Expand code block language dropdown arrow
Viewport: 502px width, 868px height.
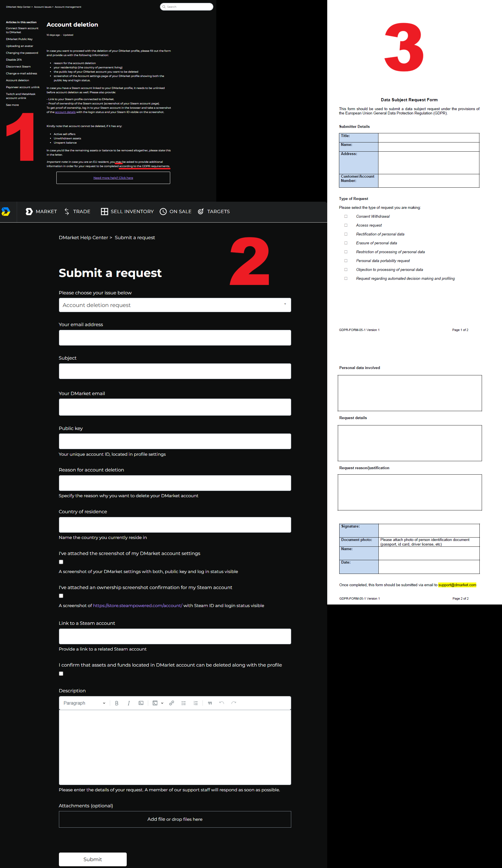click(162, 703)
